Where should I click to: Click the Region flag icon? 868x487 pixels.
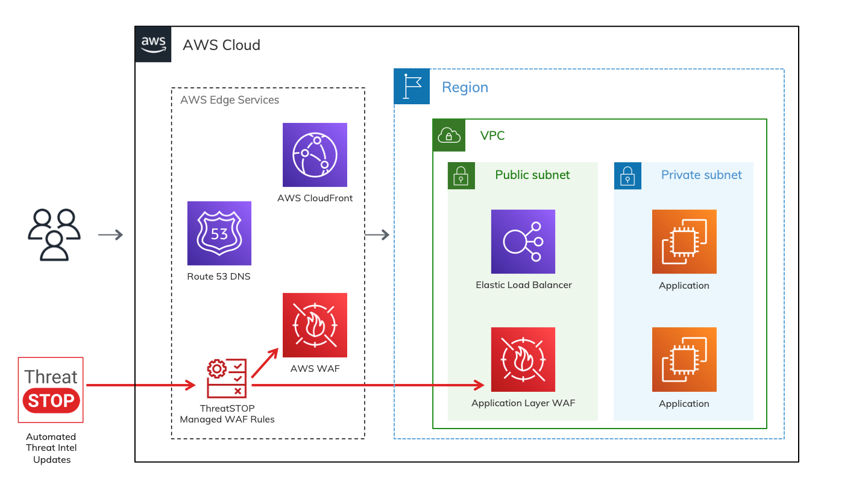pyautogui.click(x=412, y=86)
